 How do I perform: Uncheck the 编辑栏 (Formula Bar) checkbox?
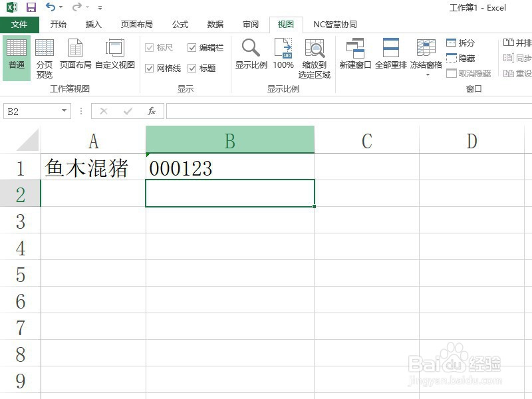(191, 47)
